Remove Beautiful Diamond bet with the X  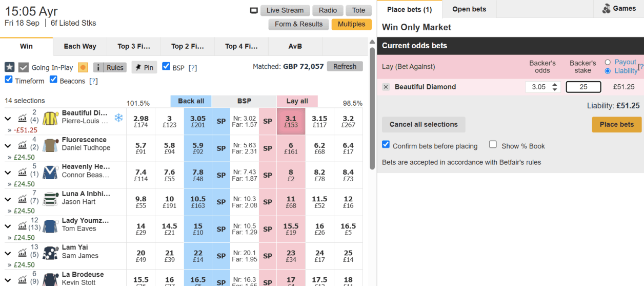[386, 87]
